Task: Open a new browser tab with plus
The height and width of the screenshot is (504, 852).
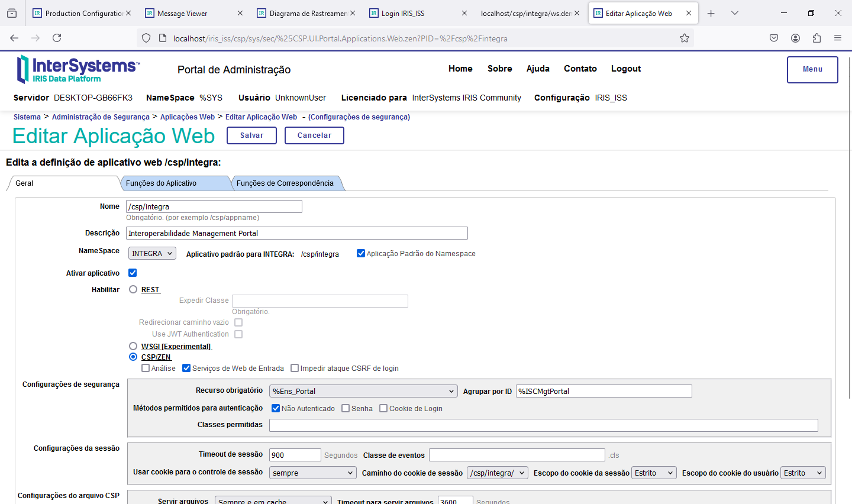Action: click(x=711, y=13)
